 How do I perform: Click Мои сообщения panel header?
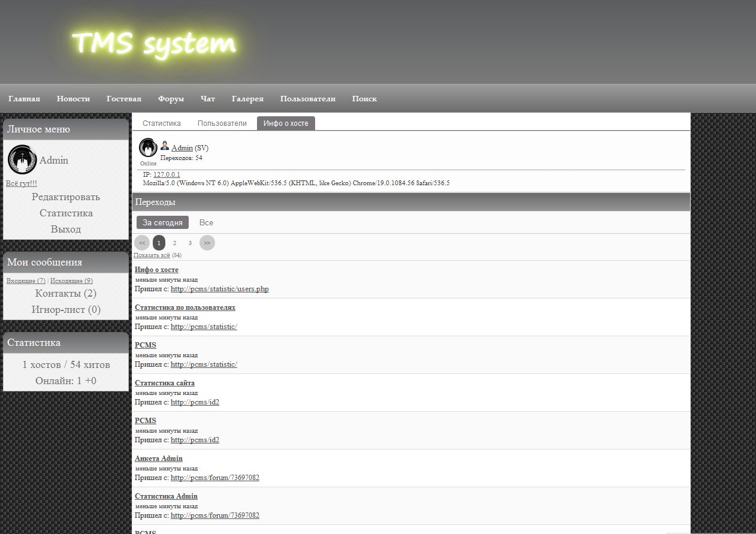66,262
